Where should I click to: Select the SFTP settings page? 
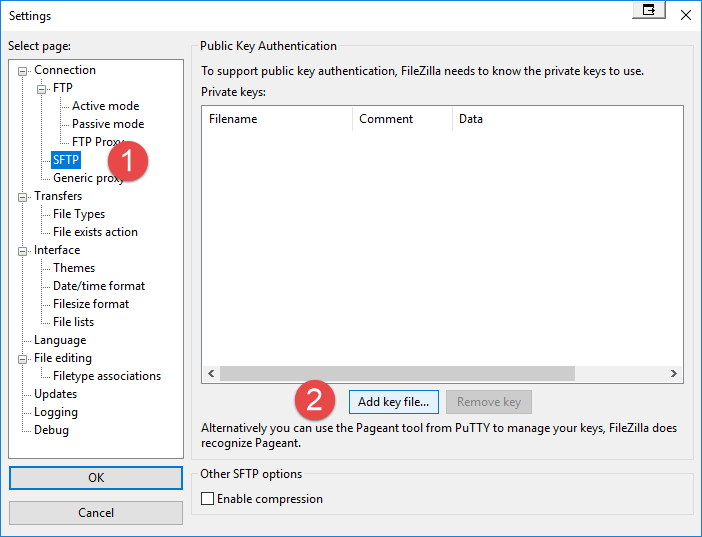(65, 160)
